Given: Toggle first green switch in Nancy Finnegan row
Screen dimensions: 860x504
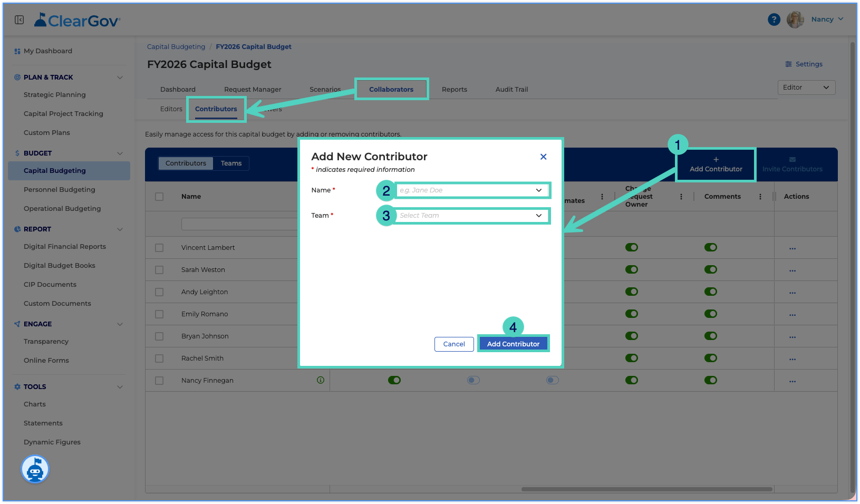Looking at the screenshot, I should [394, 380].
